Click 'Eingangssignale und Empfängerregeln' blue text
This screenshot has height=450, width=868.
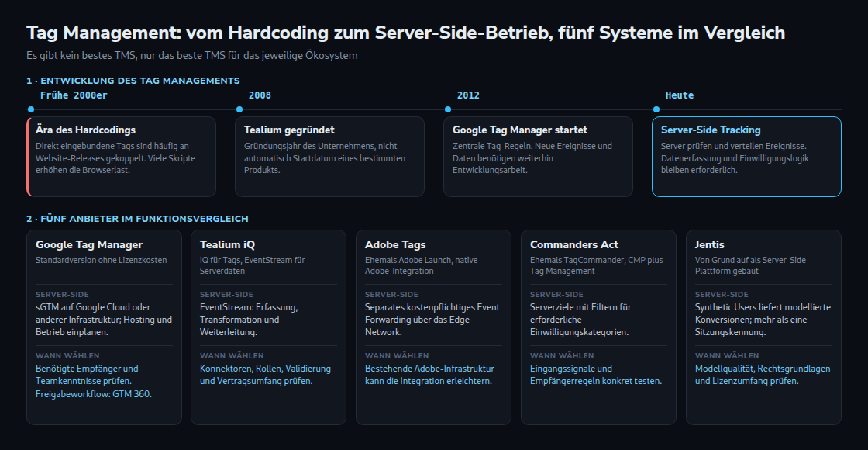tap(596, 376)
